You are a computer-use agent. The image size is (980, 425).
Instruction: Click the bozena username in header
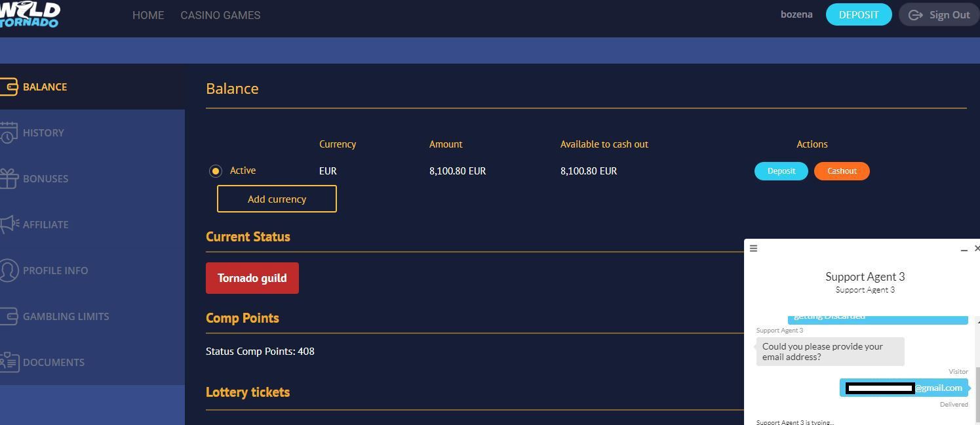796,14
